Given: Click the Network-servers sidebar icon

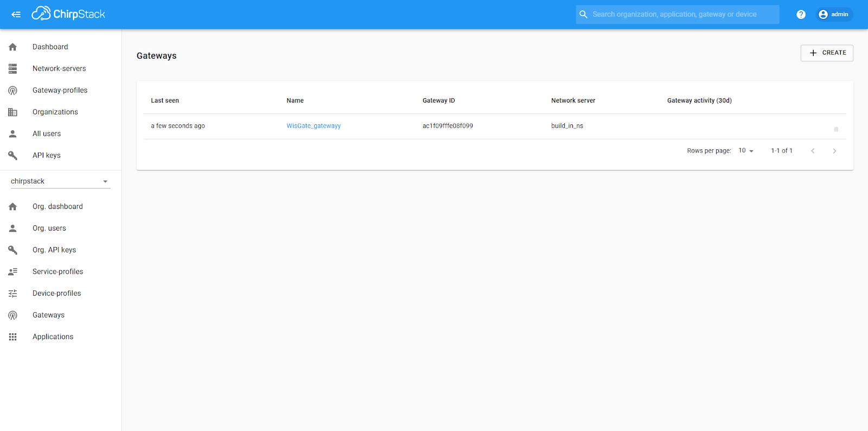Looking at the screenshot, I should [x=13, y=69].
